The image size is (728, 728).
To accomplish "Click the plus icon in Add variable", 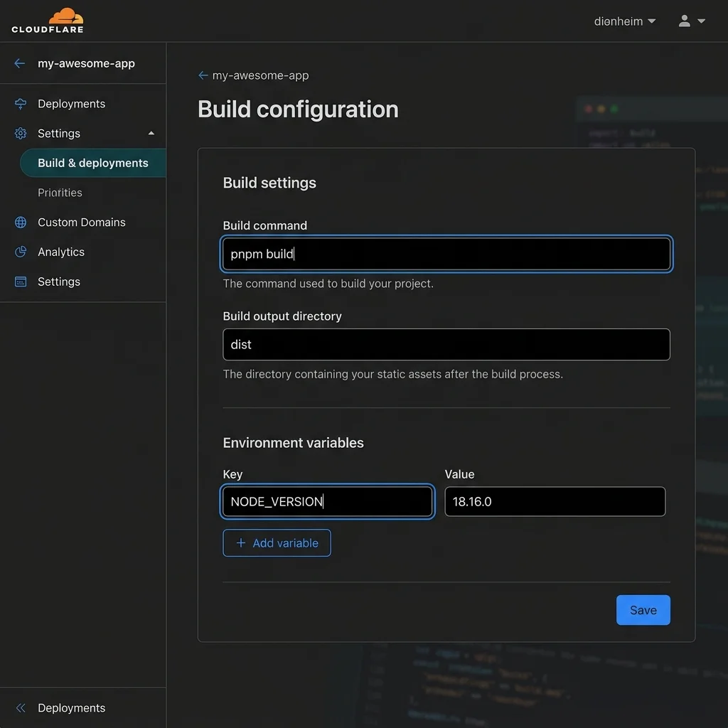I will pos(240,542).
